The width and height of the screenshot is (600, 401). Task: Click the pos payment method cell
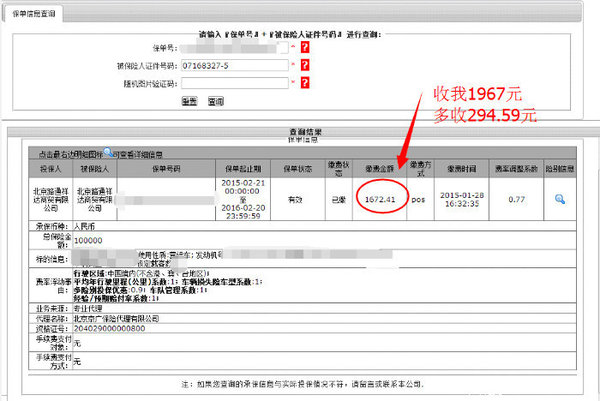419,198
